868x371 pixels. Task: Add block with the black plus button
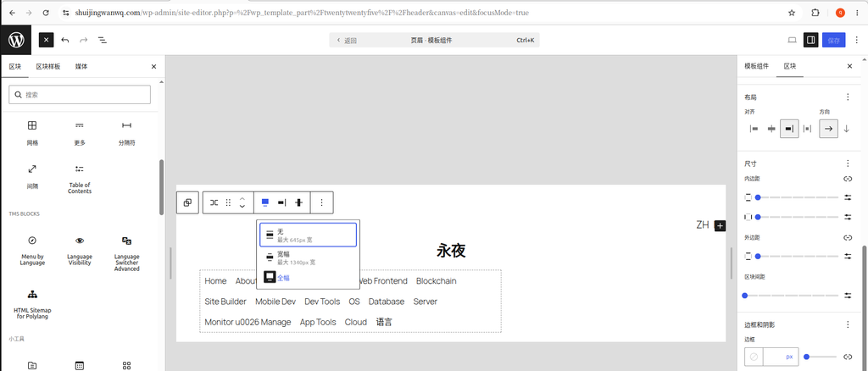(x=719, y=225)
